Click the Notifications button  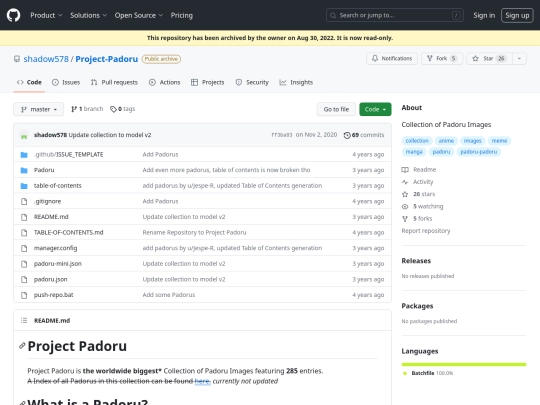tap(392, 59)
